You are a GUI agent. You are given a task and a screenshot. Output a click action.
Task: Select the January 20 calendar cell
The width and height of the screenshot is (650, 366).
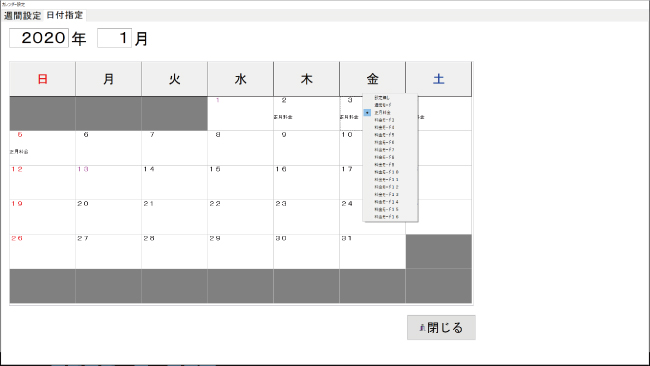point(108,217)
